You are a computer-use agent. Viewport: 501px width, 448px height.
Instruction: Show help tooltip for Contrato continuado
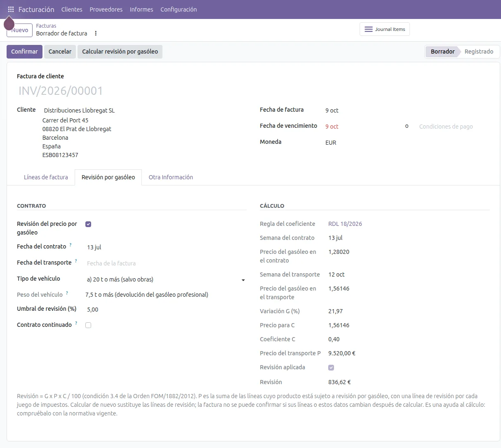(x=76, y=323)
